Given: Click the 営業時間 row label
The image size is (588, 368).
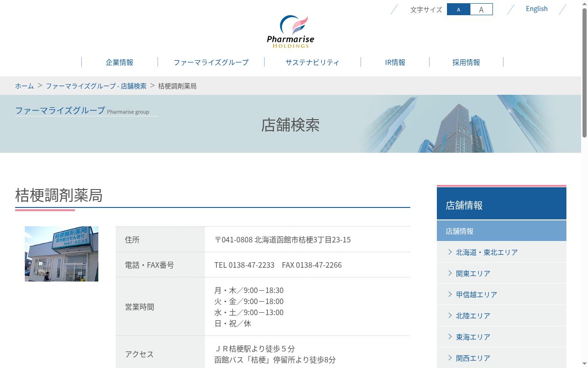Looking at the screenshot, I should 140,307.
